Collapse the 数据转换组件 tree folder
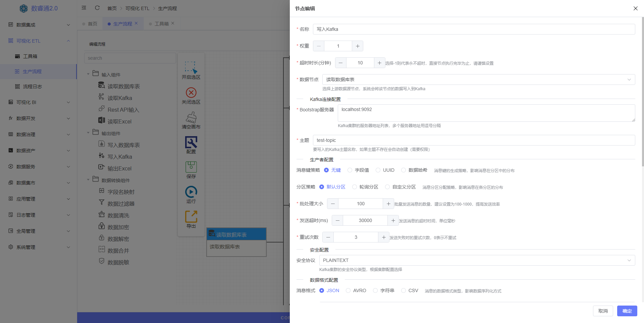644x323 pixels. pyautogui.click(x=88, y=180)
